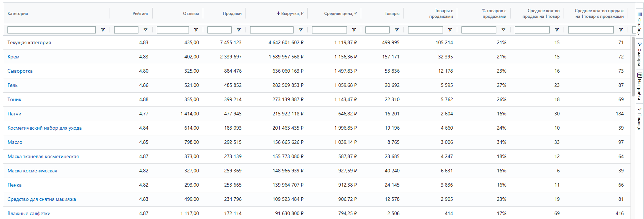Select Маска косметическая products count 40 240
Screen dimensions: 644x219
coord(392,171)
